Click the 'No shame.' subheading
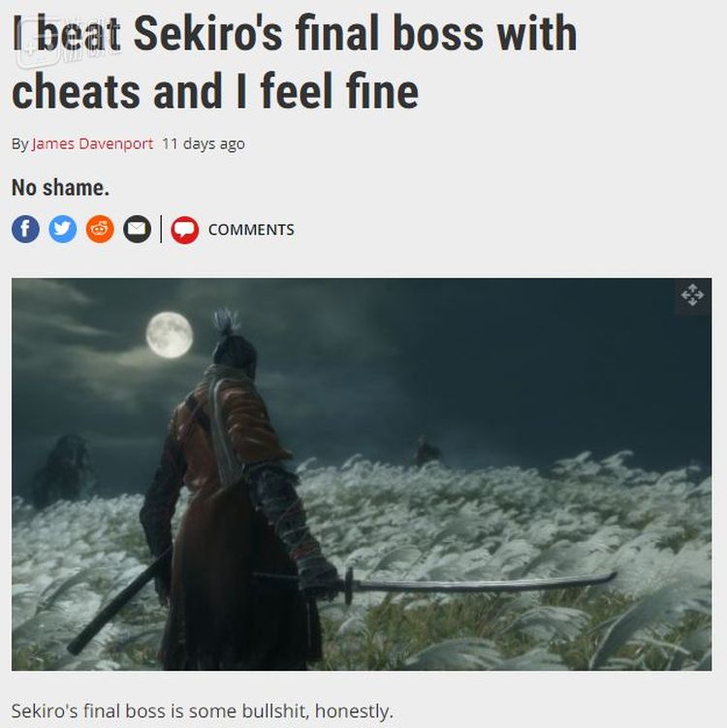727x728 pixels. (60, 188)
